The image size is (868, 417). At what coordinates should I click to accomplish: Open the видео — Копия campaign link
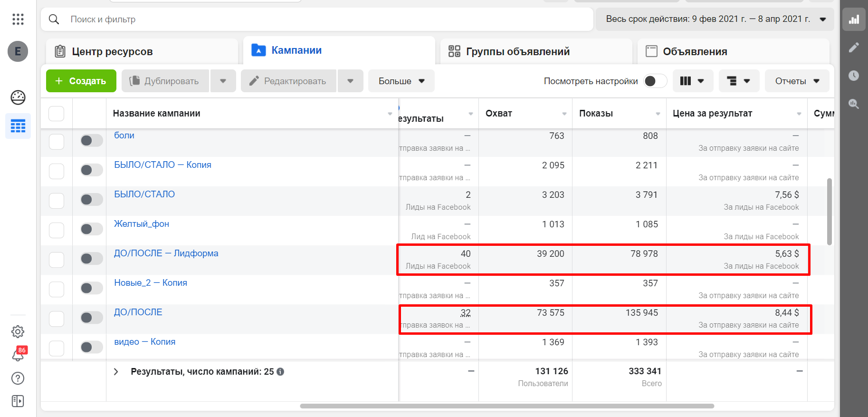[x=145, y=342]
